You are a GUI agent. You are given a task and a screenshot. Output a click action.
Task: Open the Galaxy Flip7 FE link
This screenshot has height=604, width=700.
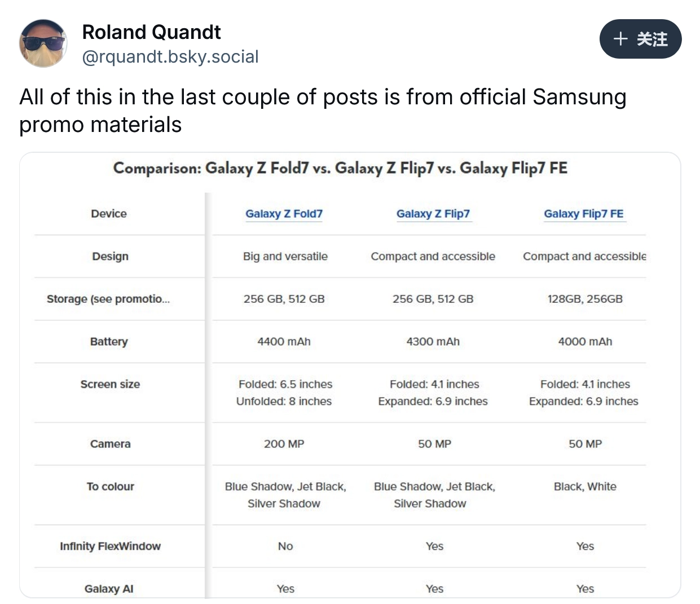584,214
